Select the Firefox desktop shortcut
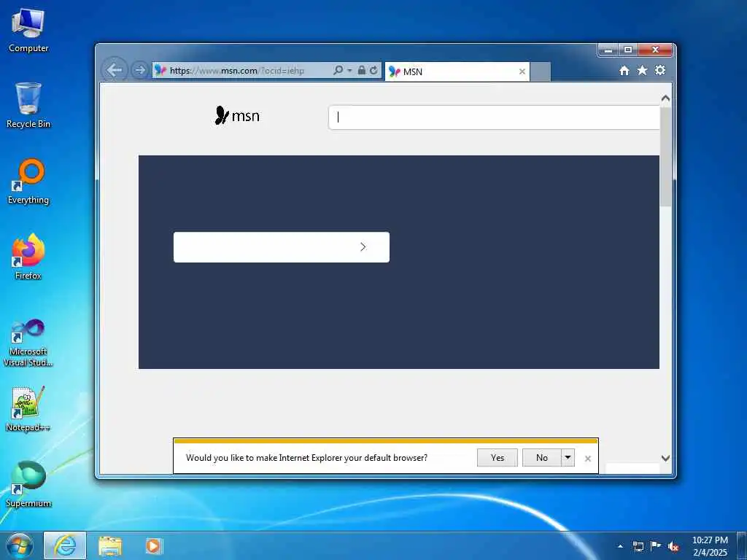This screenshot has height=560, width=747. point(28,257)
